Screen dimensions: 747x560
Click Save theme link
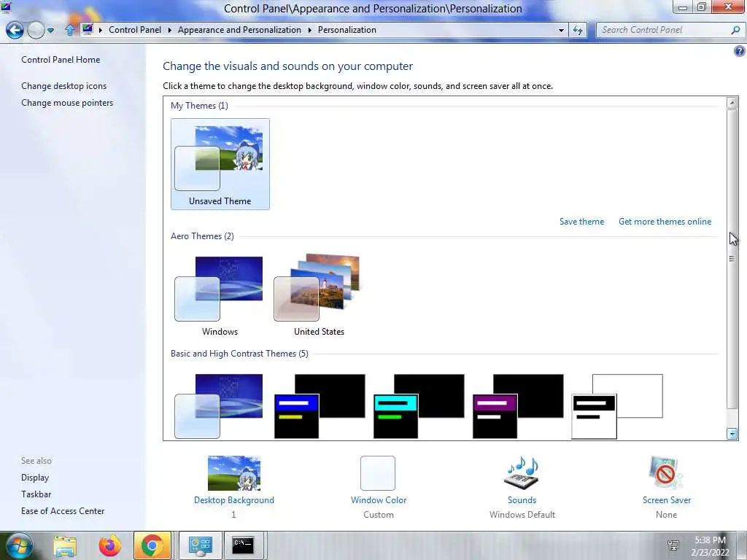point(581,222)
